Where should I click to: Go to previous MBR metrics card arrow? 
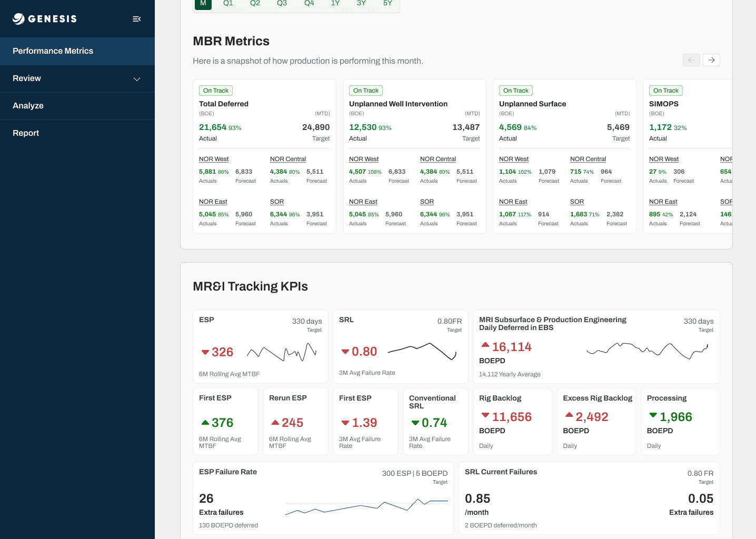click(x=691, y=60)
